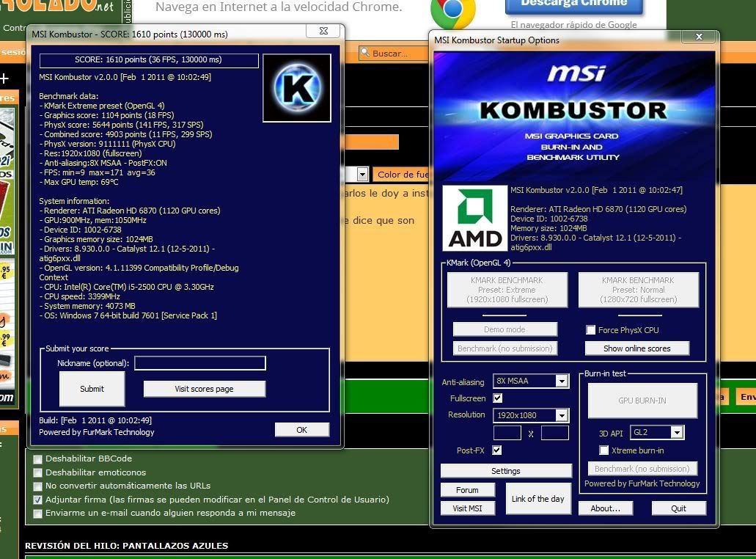This screenshot has width=756, height=559.
Task: Click the Chrome logo in the ad banner
Action: coord(452,12)
